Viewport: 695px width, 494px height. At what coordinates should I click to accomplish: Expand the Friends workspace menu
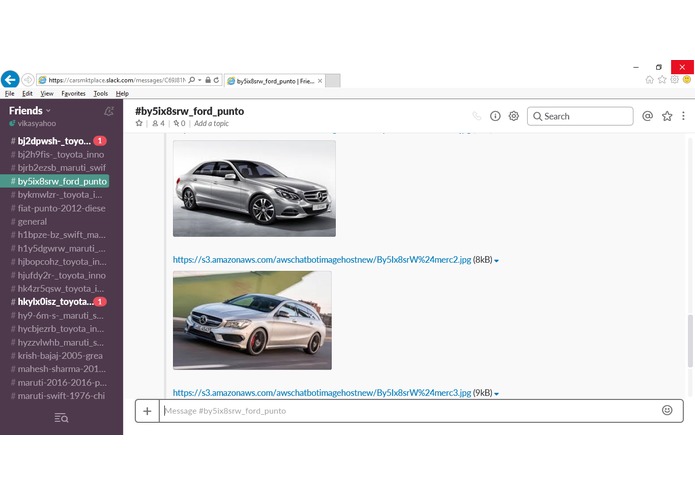30,111
